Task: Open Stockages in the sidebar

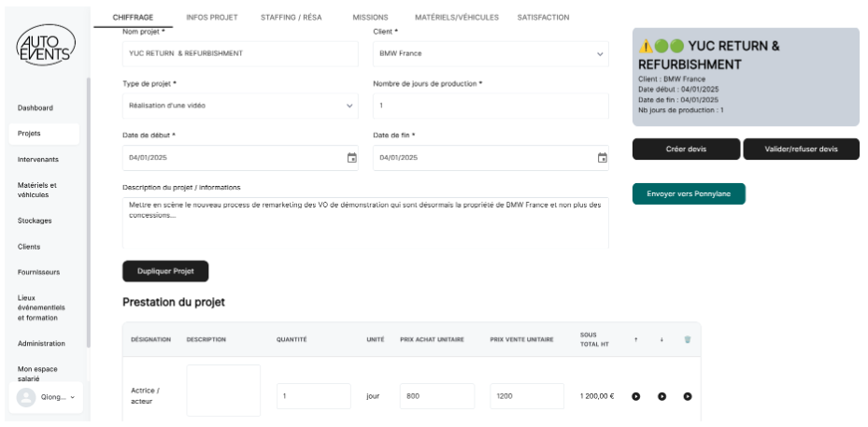Action: [35, 221]
